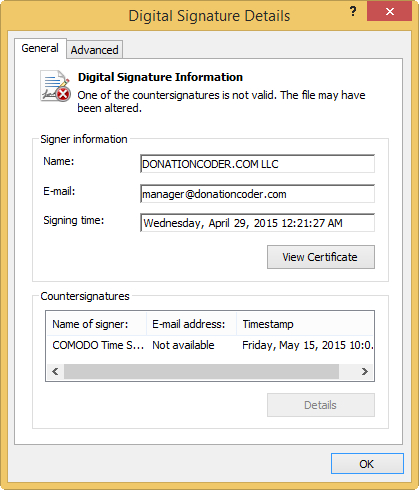Image resolution: width=419 pixels, height=490 pixels.
Task: Click the Digital Signature Information heading
Action: pyautogui.click(x=160, y=77)
